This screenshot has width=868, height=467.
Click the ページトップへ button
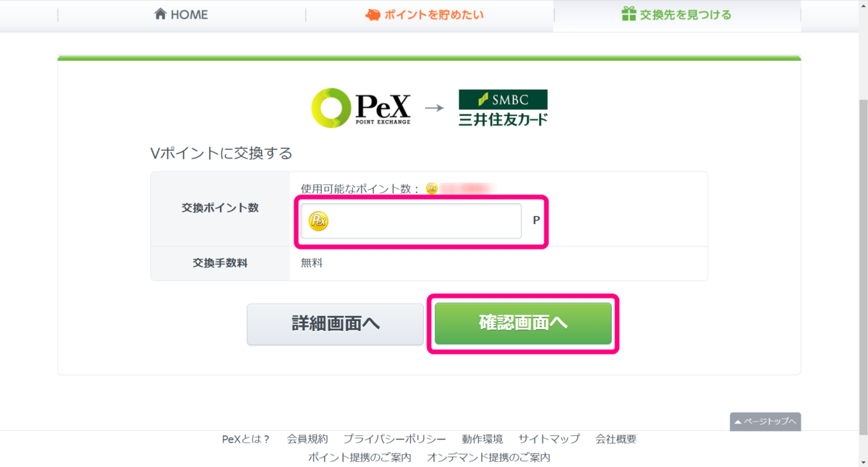pos(765,421)
